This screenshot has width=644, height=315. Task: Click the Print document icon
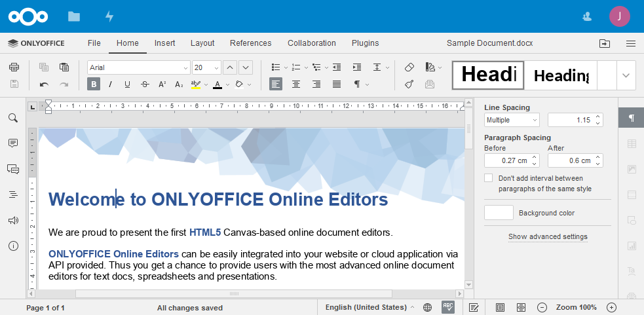point(14,67)
